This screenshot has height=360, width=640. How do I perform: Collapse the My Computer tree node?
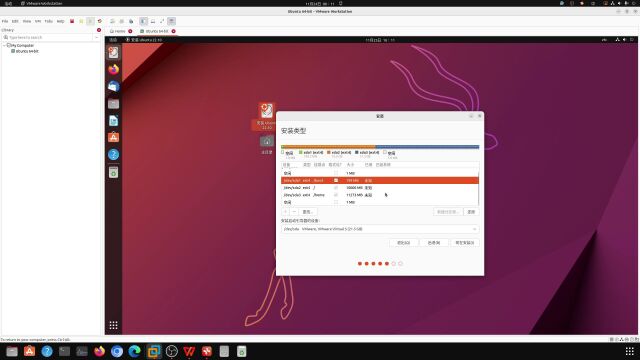click(x=4, y=46)
